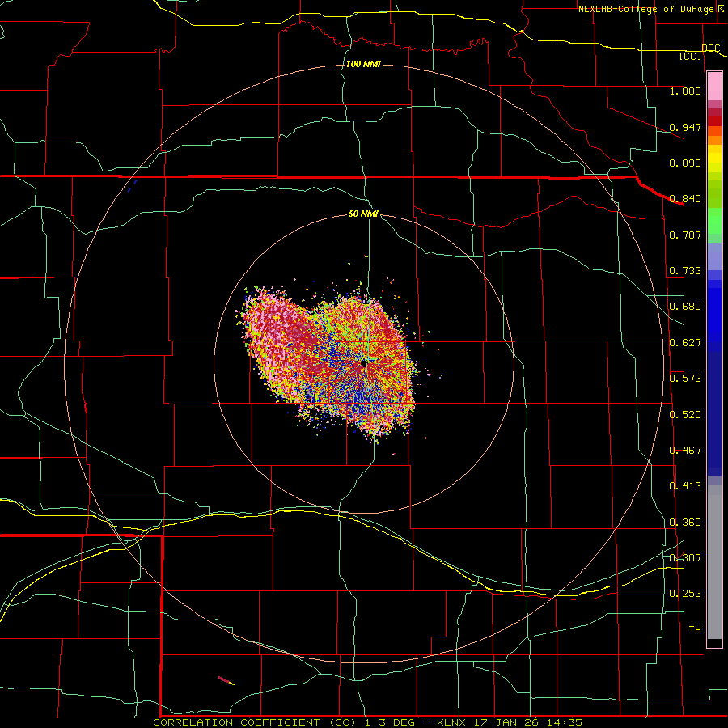Click the 100 NMI range ring label
Screen dimensions: 728x728
click(363, 64)
